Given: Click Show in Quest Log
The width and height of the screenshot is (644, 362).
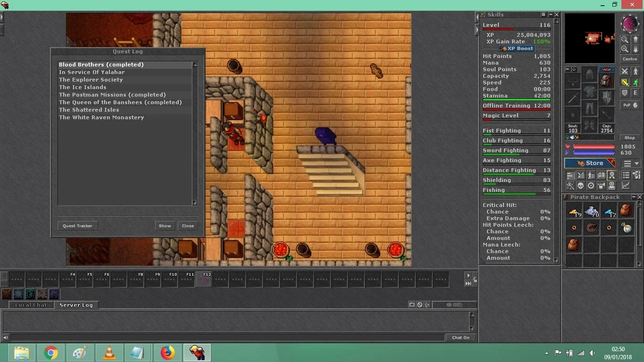Looking at the screenshot, I should (x=165, y=226).
